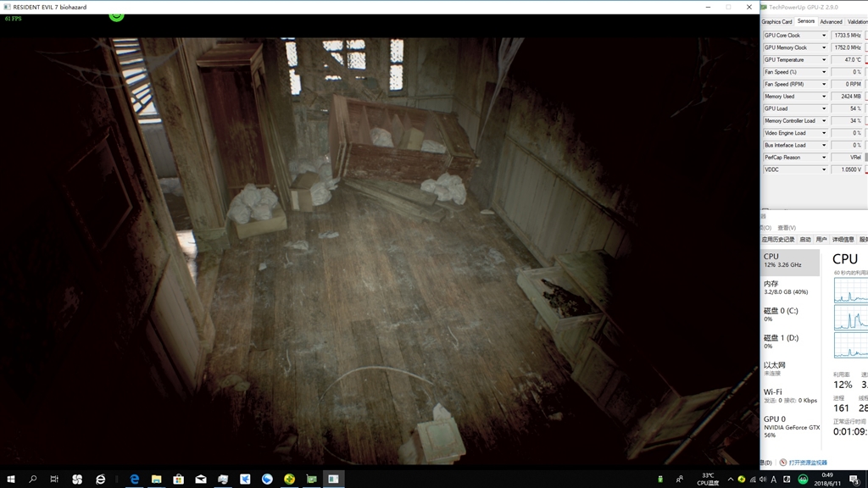
Task: Expand GPU Memory Clock sensor dropdown
Action: [x=824, y=47]
